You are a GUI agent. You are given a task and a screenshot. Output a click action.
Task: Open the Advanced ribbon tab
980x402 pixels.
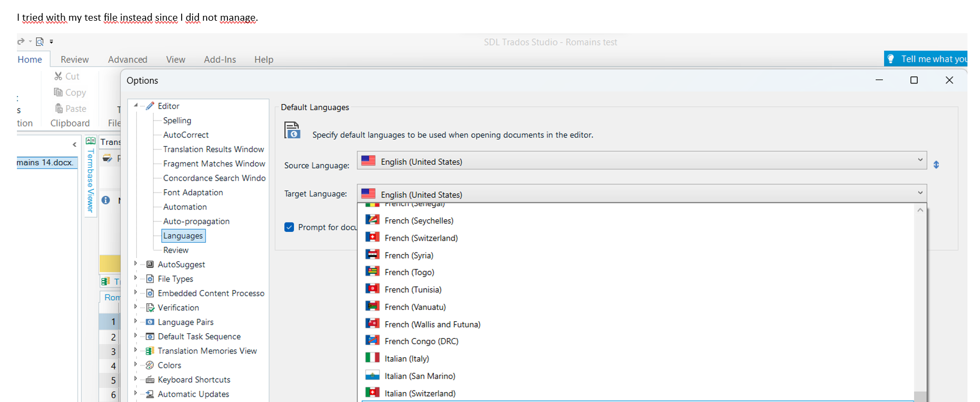(x=128, y=59)
